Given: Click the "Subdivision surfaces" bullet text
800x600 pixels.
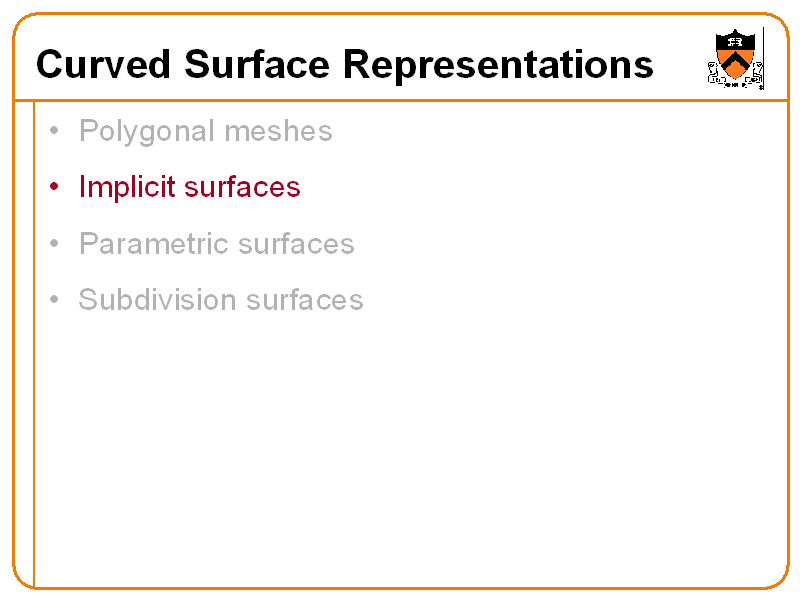Looking at the screenshot, I should tap(220, 300).
